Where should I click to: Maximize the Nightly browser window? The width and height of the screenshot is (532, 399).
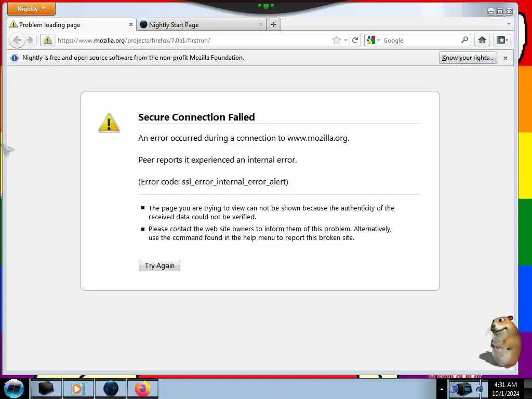click(x=500, y=12)
